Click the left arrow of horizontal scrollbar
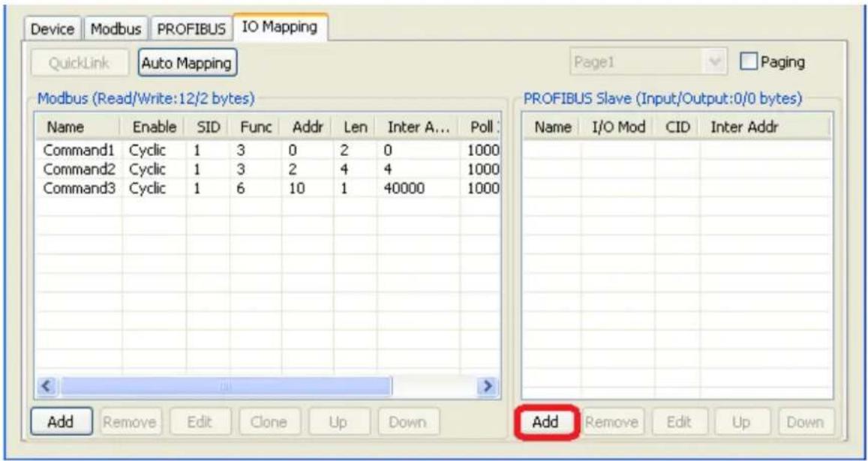Image resolution: width=868 pixels, height=461 pixels. (47, 386)
